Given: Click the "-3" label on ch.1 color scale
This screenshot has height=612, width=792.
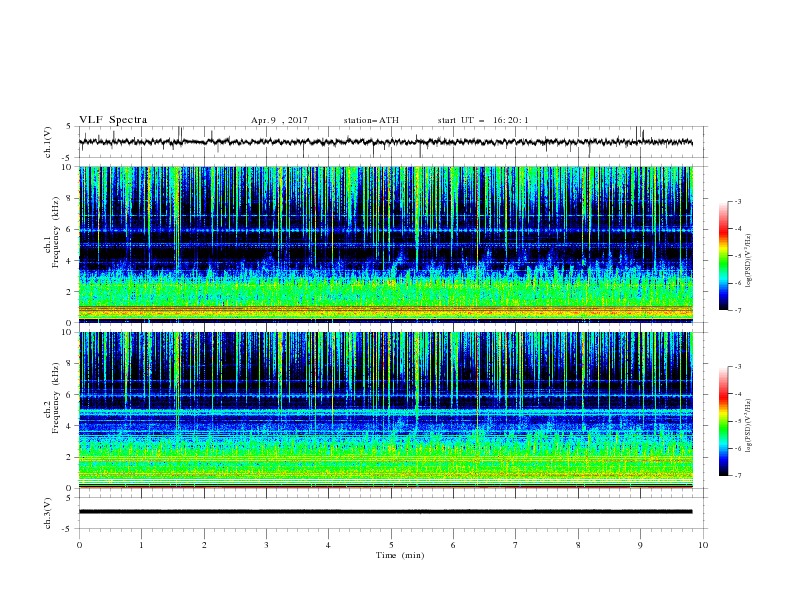Looking at the screenshot, I should pos(737,201).
